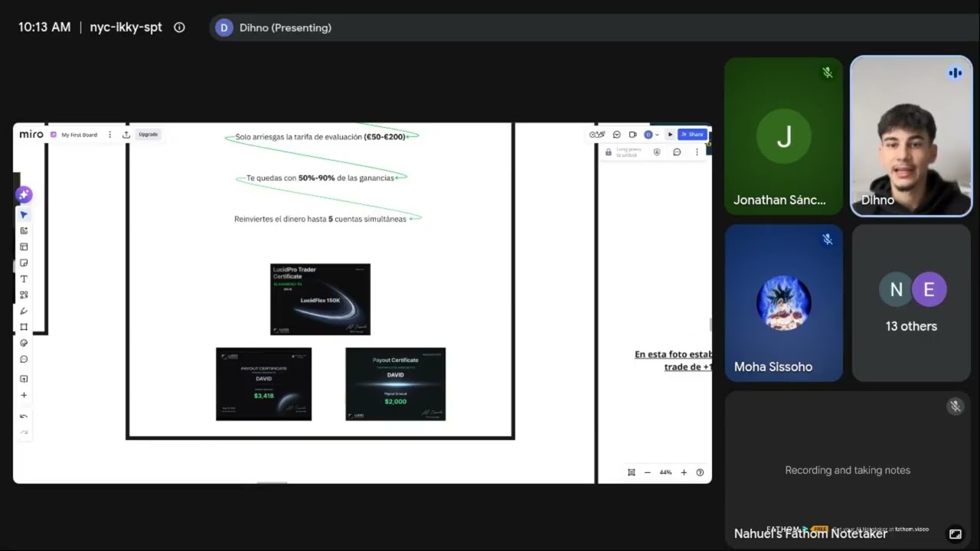Select the Miro pen drawing tool
Viewport: 980px width, 551px height.
24,311
